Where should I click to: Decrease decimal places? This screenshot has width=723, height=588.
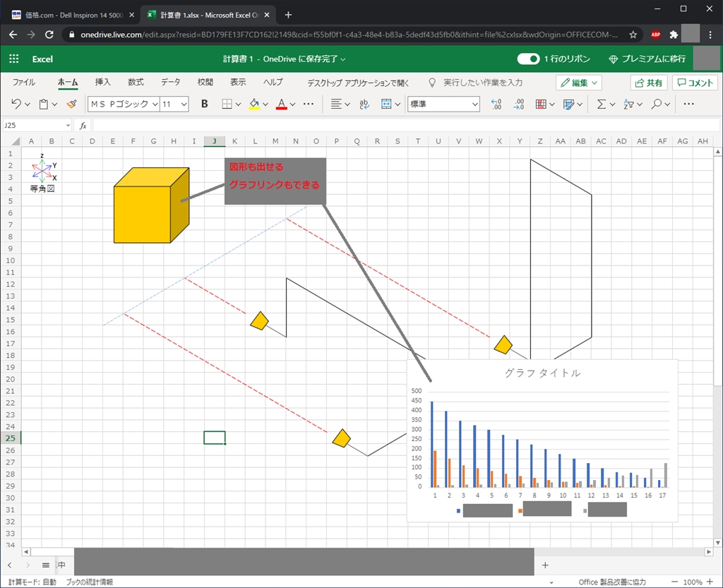[519, 104]
